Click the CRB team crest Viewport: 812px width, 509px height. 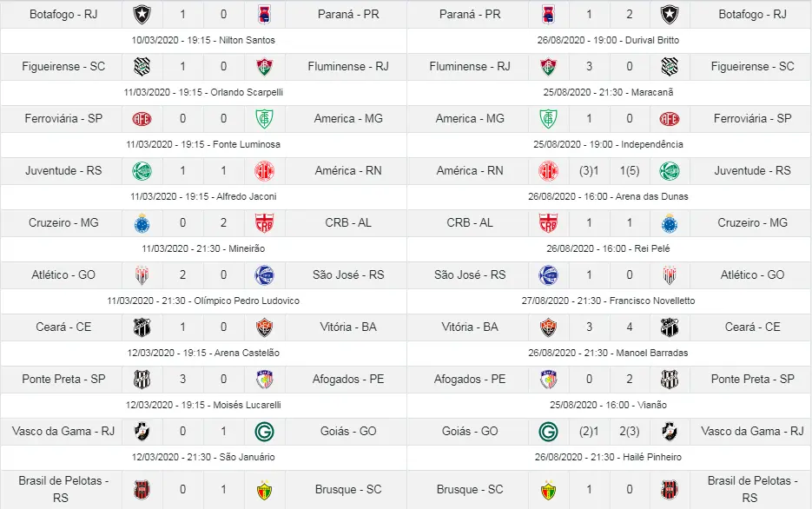pos(265,223)
